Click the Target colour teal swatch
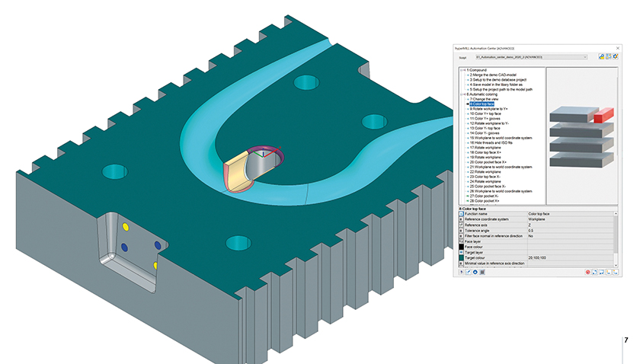 pos(461,258)
